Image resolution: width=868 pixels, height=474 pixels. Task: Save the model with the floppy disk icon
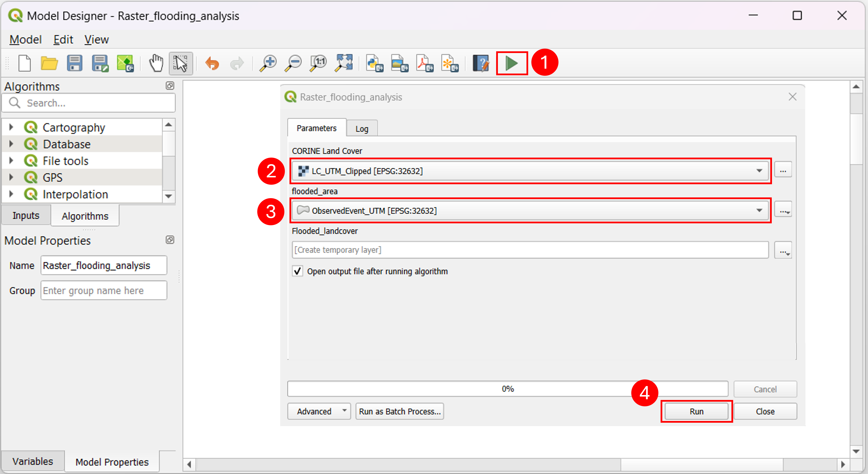pyautogui.click(x=75, y=63)
